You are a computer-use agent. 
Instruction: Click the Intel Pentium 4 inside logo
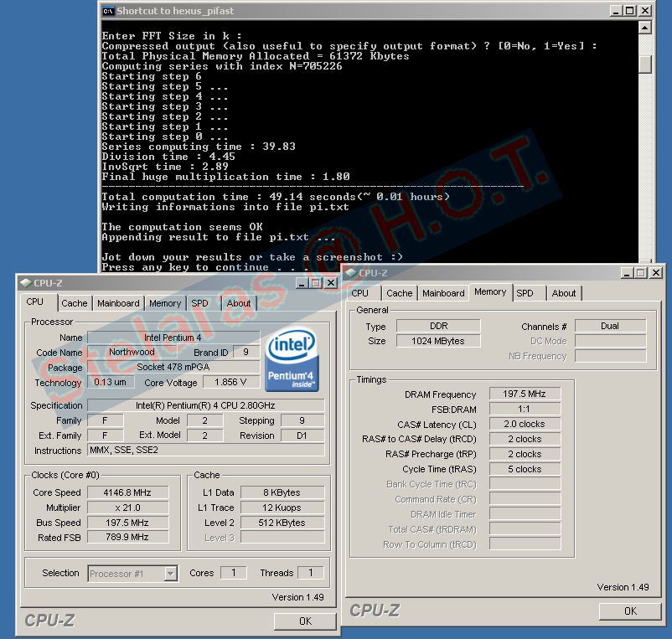[x=292, y=359]
